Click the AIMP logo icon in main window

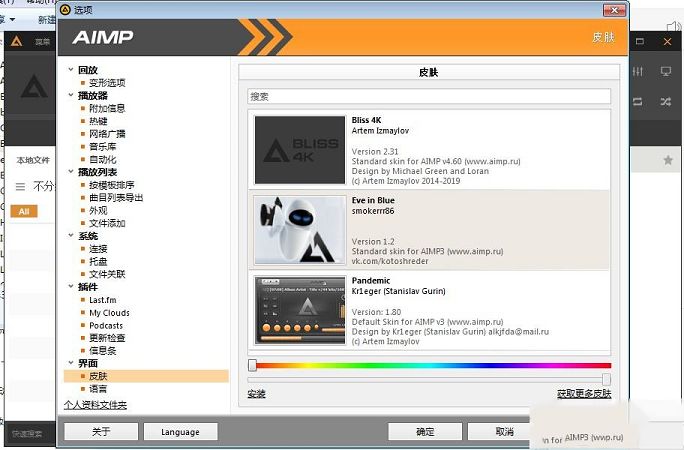17,41
